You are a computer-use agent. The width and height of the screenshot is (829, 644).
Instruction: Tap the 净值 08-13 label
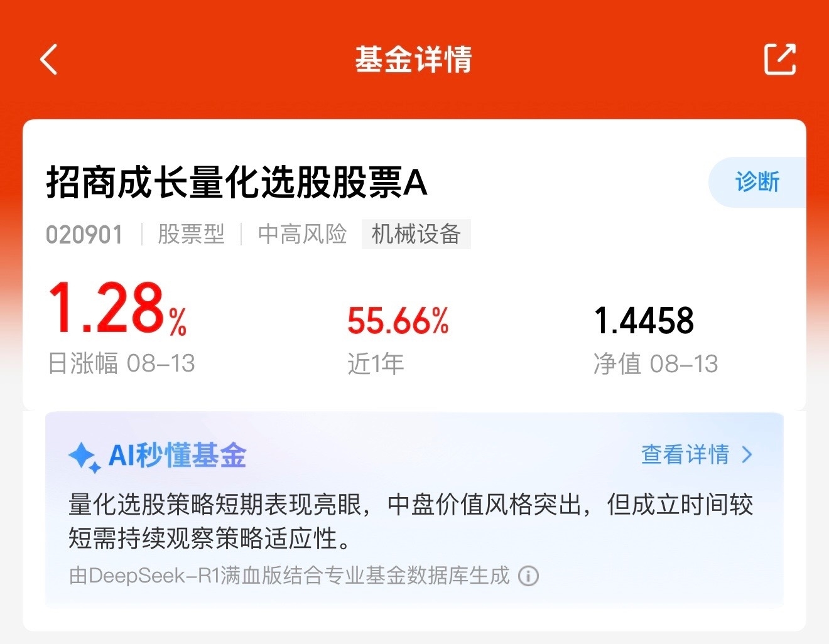(x=656, y=364)
